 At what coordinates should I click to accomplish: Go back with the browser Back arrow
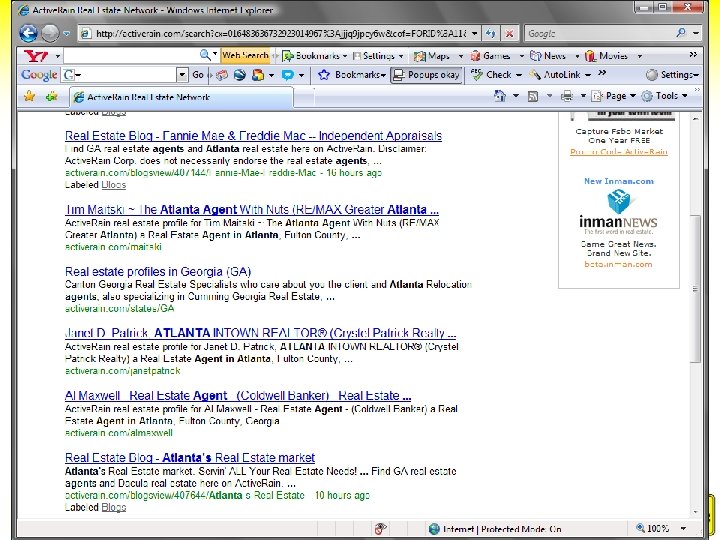[28, 33]
